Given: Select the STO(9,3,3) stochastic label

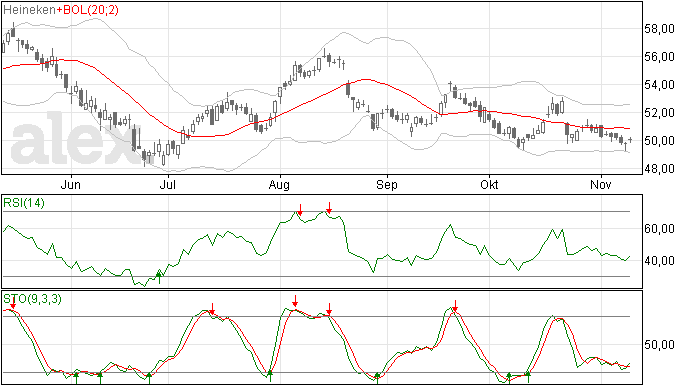Looking at the screenshot, I should [x=32, y=299].
